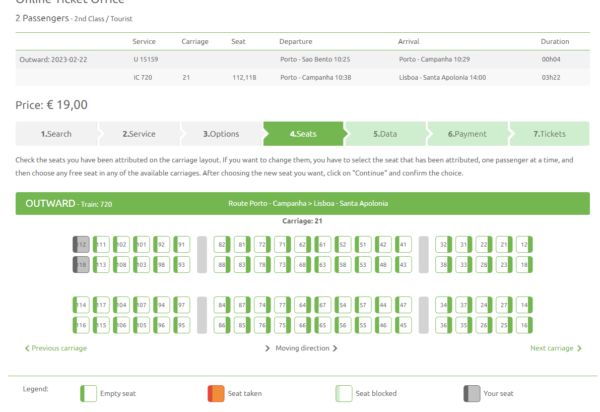Choose empty seat 92
The height and width of the screenshot is (412, 600).
tap(161, 244)
